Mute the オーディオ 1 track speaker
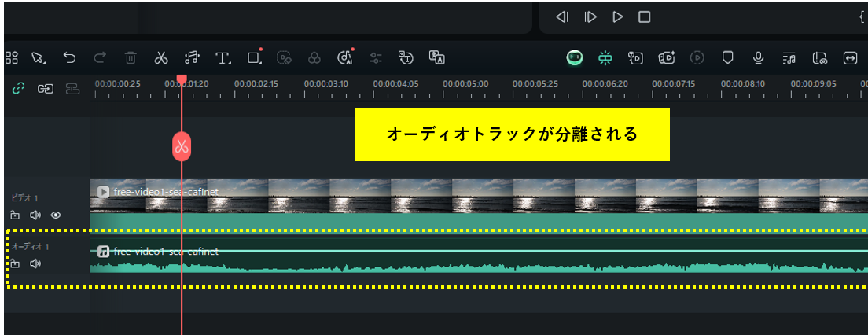 coord(35,263)
